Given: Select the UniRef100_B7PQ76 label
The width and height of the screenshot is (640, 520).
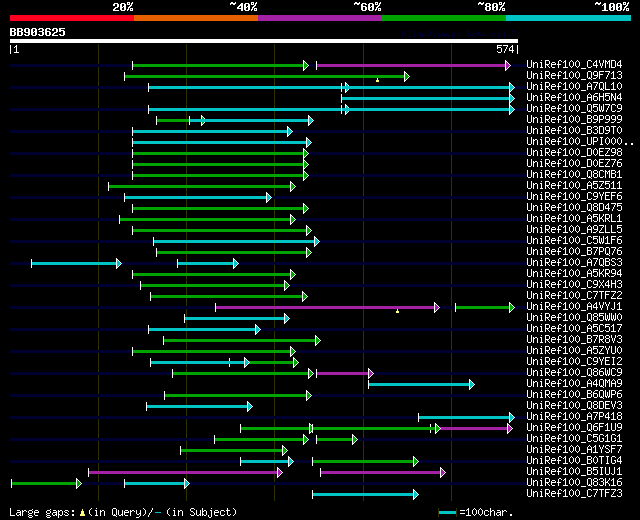Looking at the screenshot, I should point(574,252).
